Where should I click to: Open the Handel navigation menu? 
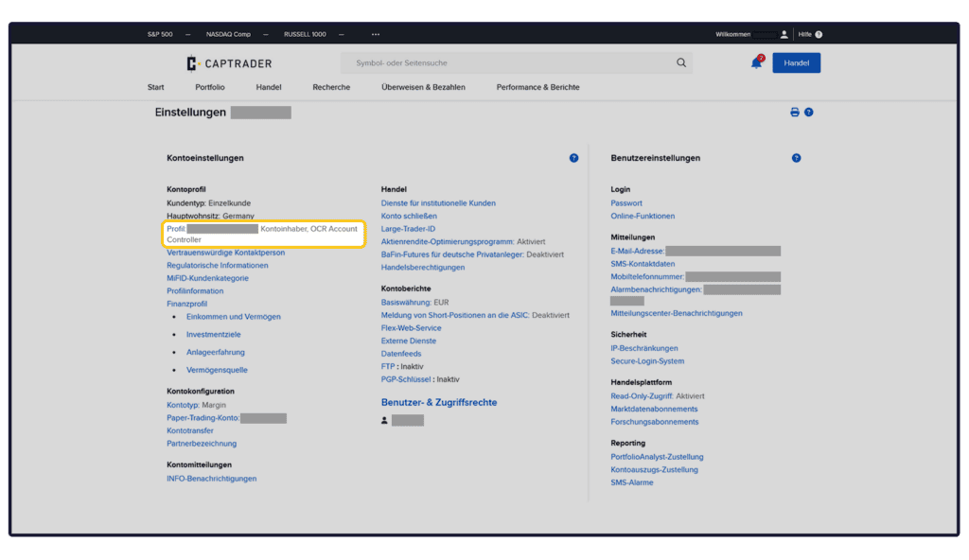[268, 87]
